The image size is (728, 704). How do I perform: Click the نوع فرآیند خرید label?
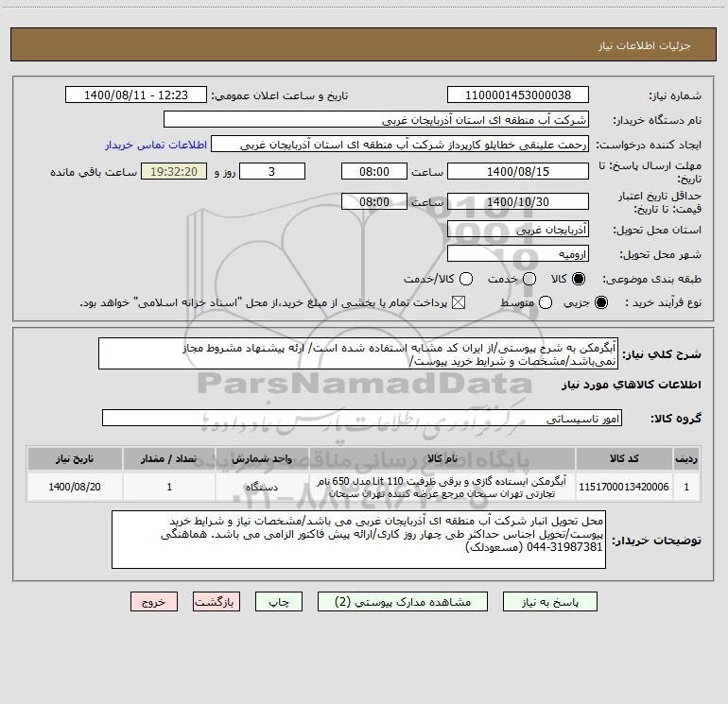pyautogui.click(x=663, y=303)
